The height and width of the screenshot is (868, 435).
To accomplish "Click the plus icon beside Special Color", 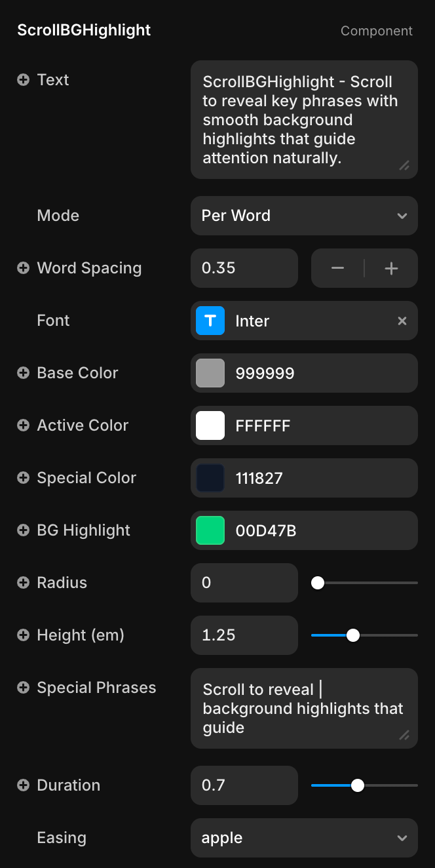I will click(x=23, y=478).
